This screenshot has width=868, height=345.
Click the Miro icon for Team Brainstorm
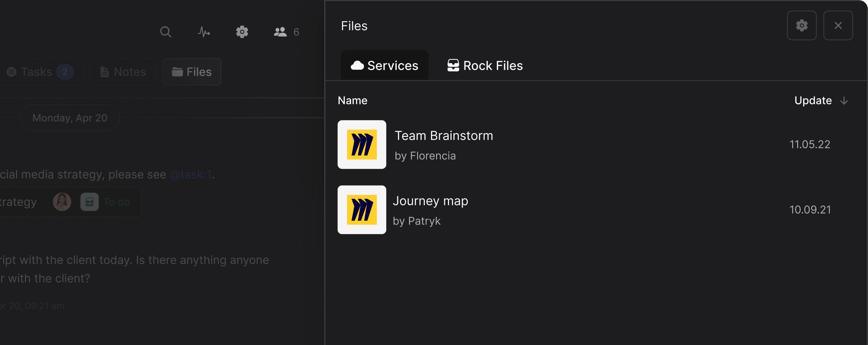click(x=362, y=144)
